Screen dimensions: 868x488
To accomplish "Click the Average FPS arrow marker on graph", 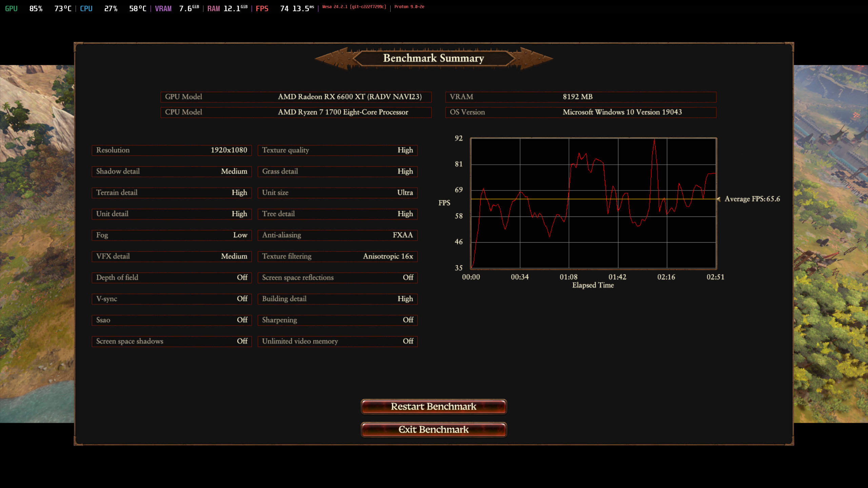I will click(718, 199).
